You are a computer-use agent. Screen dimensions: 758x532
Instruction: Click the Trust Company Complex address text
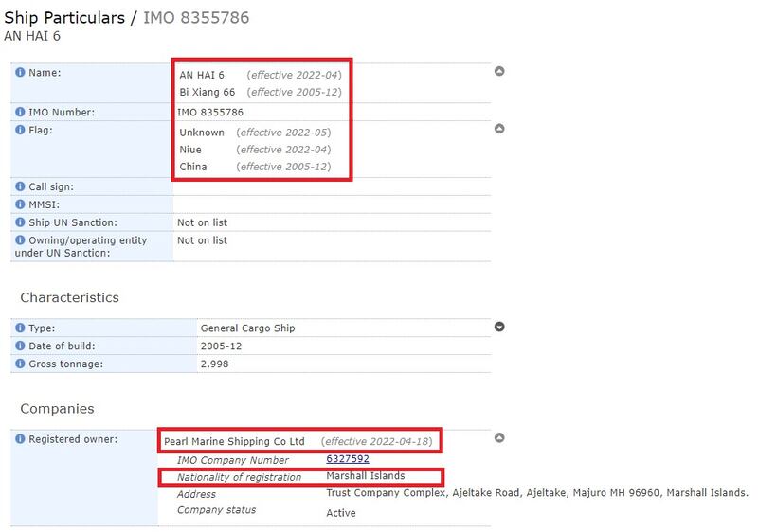pyautogui.click(x=537, y=493)
